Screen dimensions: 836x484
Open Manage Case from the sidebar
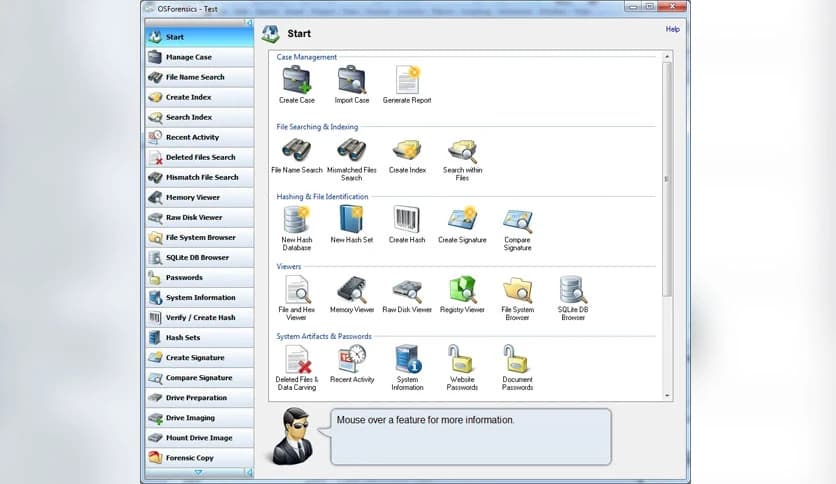[x=199, y=57]
